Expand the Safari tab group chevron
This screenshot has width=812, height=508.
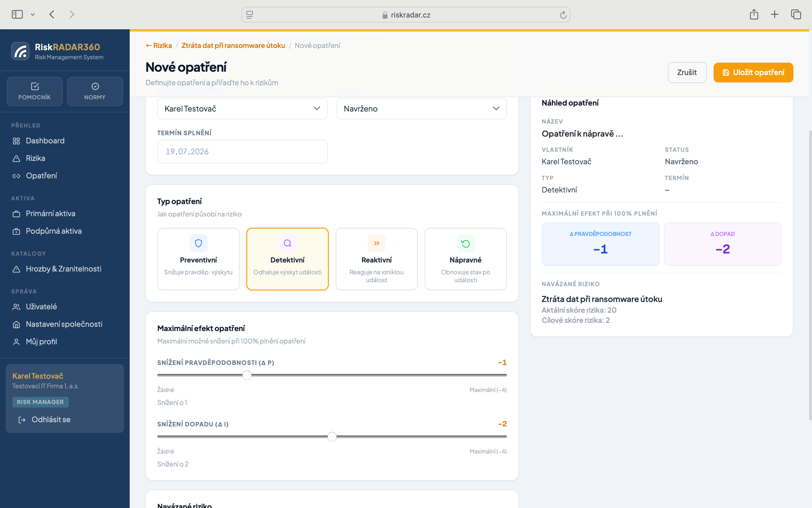click(32, 14)
